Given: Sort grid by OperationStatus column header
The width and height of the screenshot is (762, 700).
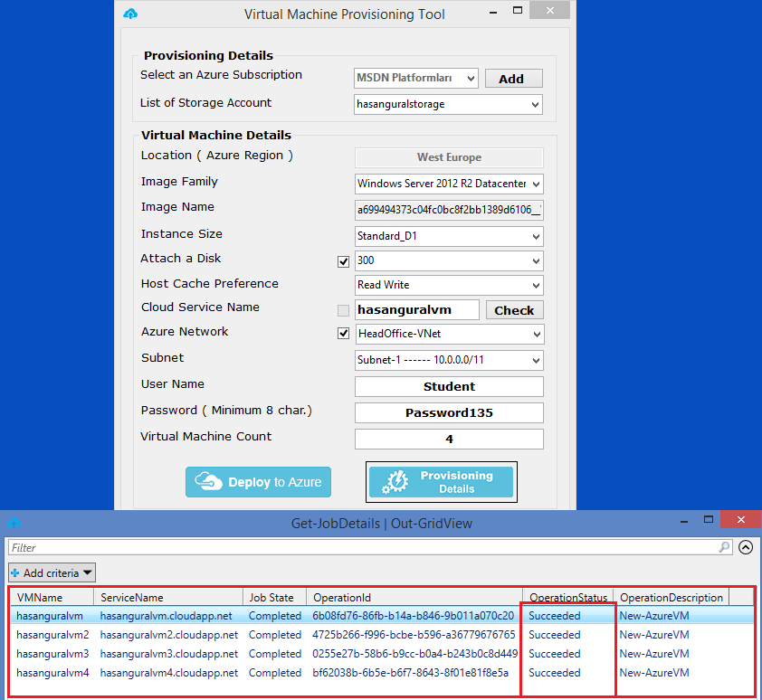Looking at the screenshot, I should [x=567, y=598].
